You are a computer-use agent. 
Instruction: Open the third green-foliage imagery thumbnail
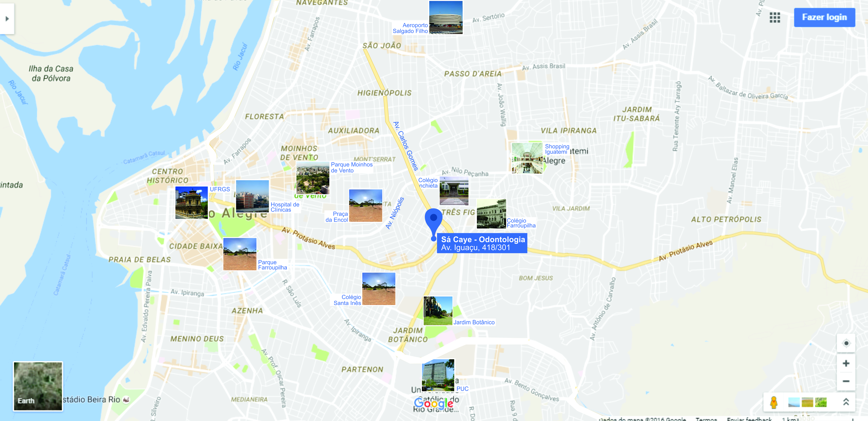[x=821, y=402]
